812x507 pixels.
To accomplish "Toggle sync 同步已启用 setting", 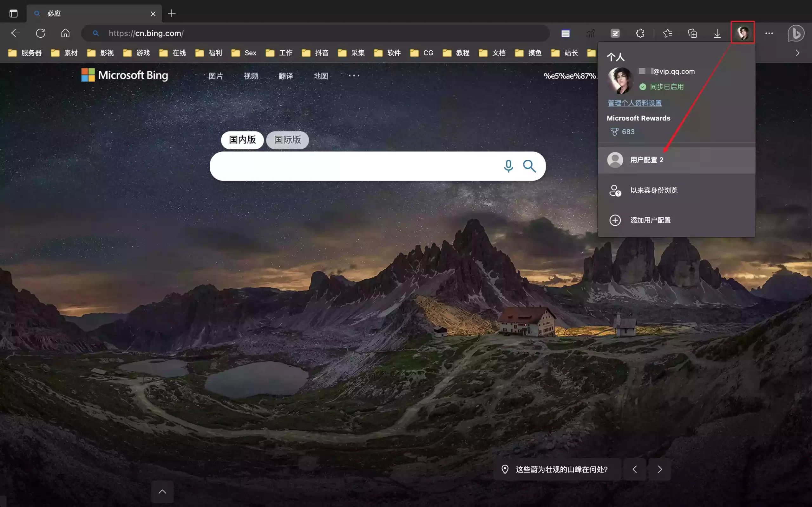I will coord(661,87).
